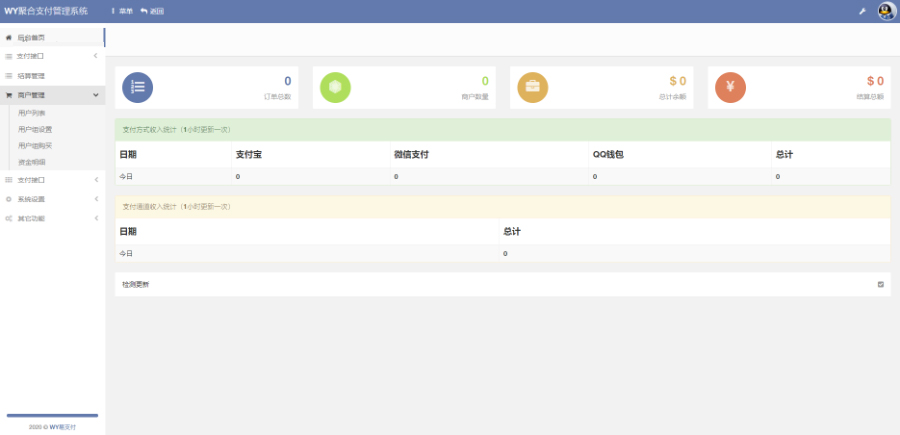
Task: Toggle the checkbox in the 检测更新 panel
Action: coord(880,284)
